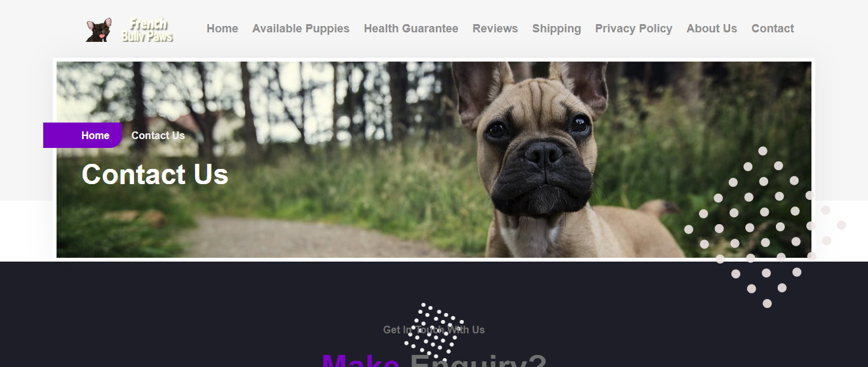
Task: Open the Shipping menu item
Action: tap(557, 29)
